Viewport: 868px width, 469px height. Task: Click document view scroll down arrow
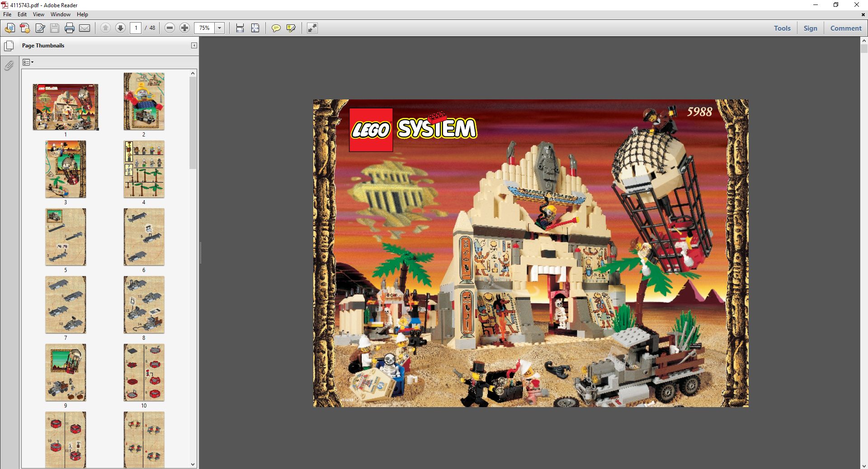(x=864, y=465)
